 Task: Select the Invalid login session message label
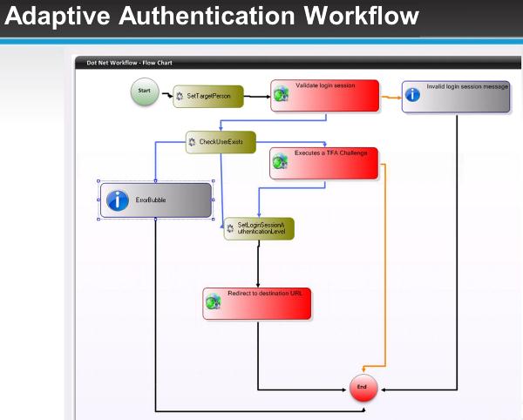click(x=467, y=86)
